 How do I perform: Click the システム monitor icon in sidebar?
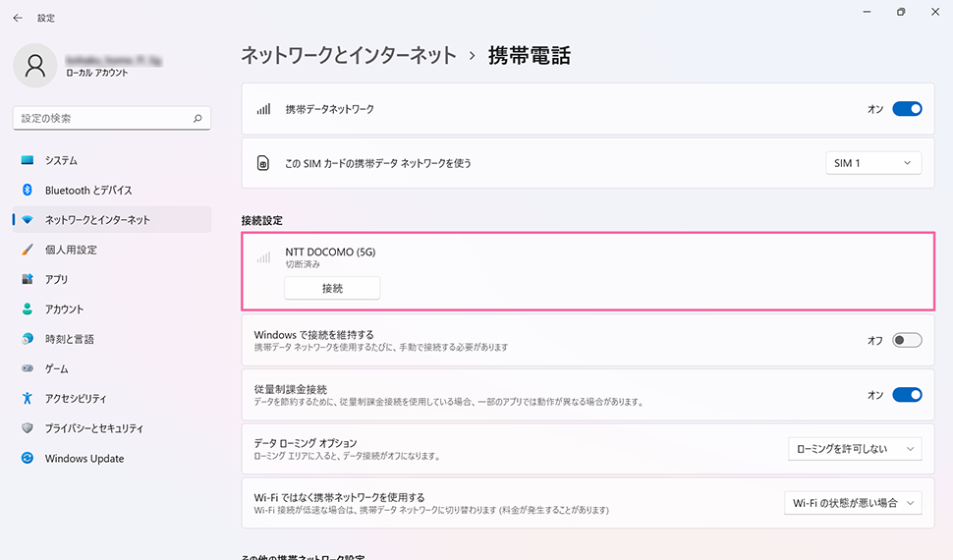28,160
